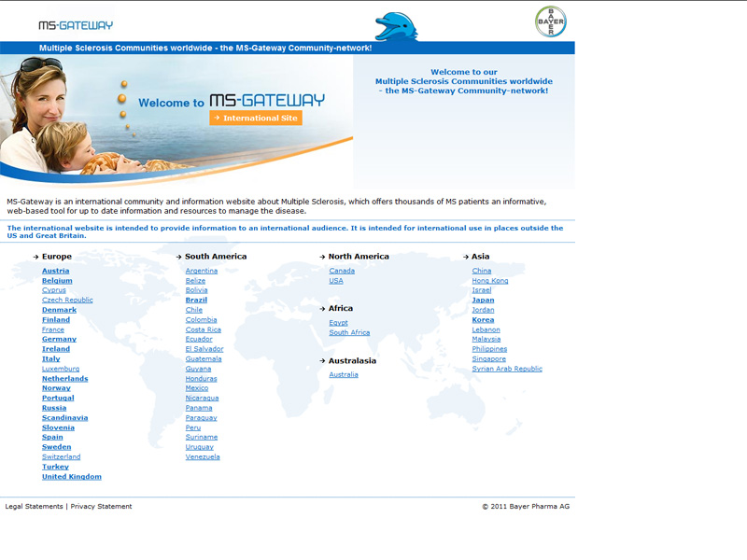
Task: Go to the Venezuela link
Action: (x=203, y=457)
